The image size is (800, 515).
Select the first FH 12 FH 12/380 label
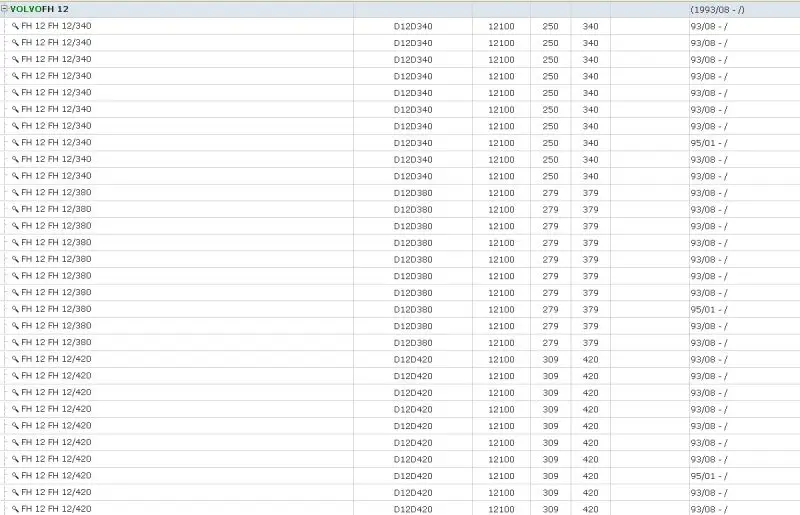(56, 192)
